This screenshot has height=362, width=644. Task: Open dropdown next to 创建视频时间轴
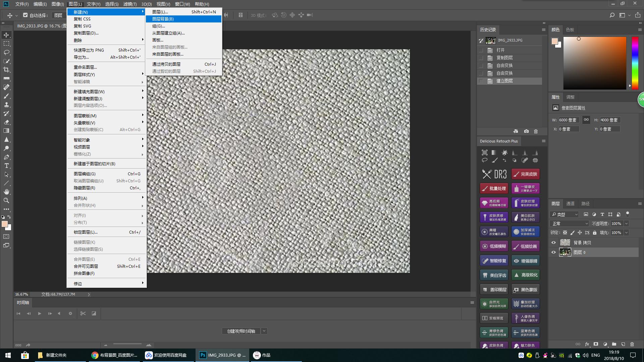[x=264, y=331]
